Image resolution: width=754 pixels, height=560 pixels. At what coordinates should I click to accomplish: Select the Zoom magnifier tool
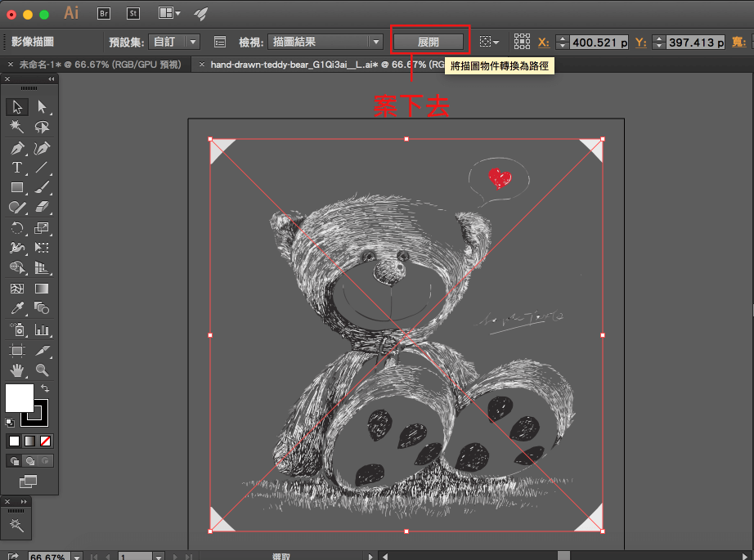pos(42,370)
